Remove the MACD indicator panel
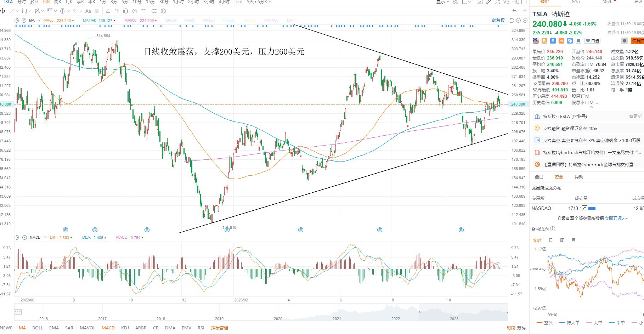This screenshot has height=334, width=644. point(24,237)
